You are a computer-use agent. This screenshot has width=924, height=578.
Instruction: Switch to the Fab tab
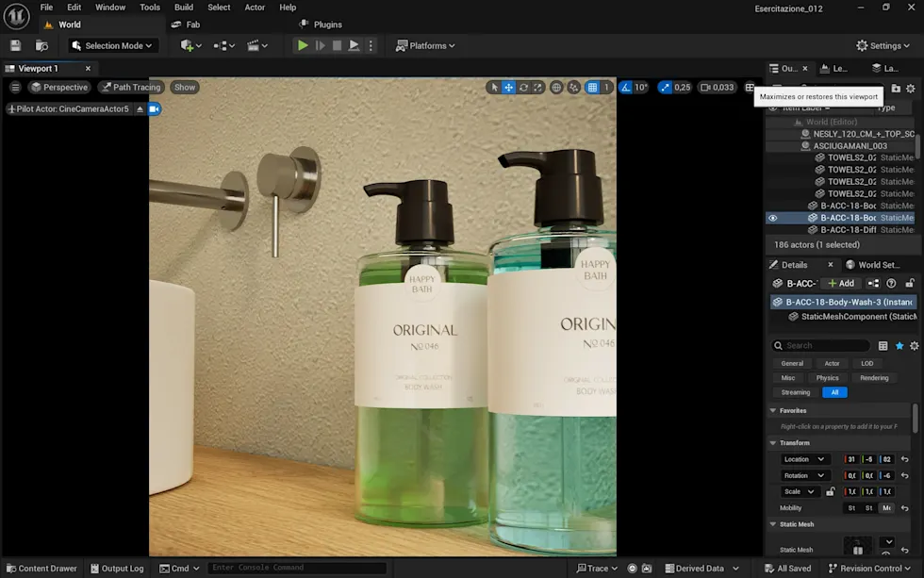pyautogui.click(x=186, y=25)
